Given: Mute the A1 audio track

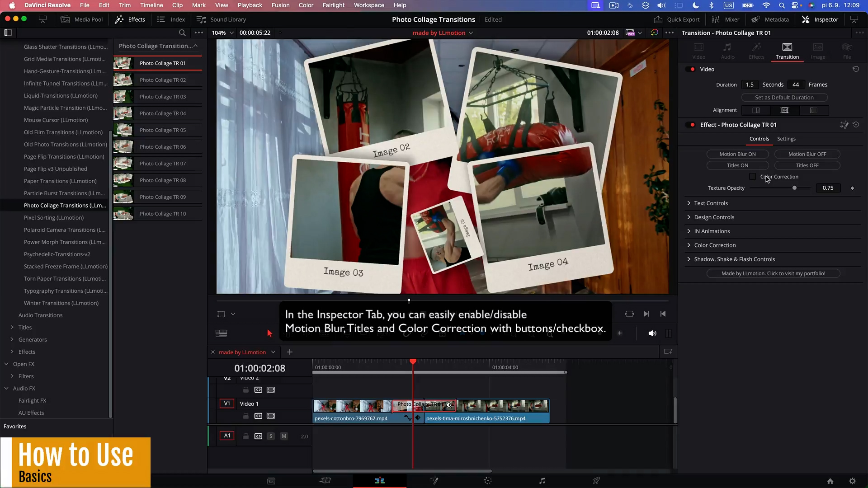Looking at the screenshot, I should [x=284, y=436].
